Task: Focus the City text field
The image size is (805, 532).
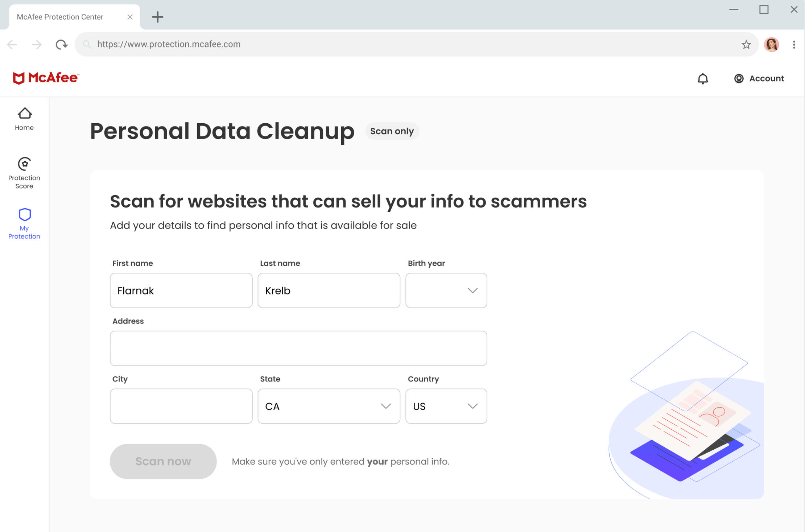Action: [x=181, y=406]
